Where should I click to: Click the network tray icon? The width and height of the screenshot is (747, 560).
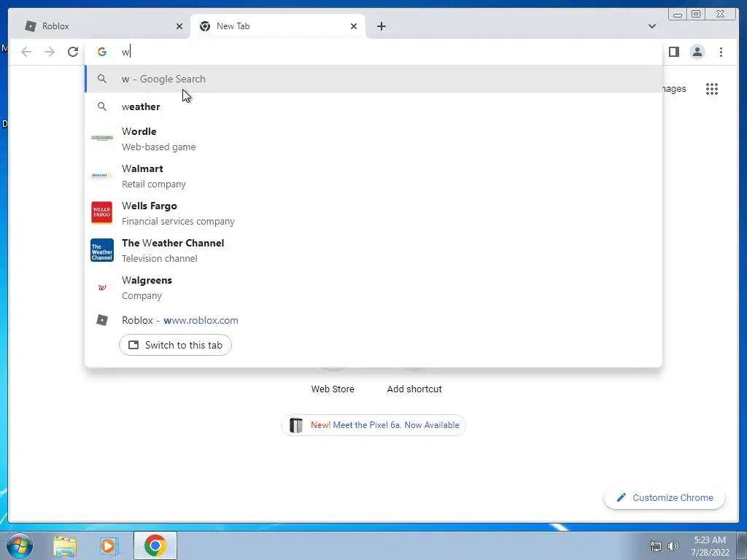656,546
